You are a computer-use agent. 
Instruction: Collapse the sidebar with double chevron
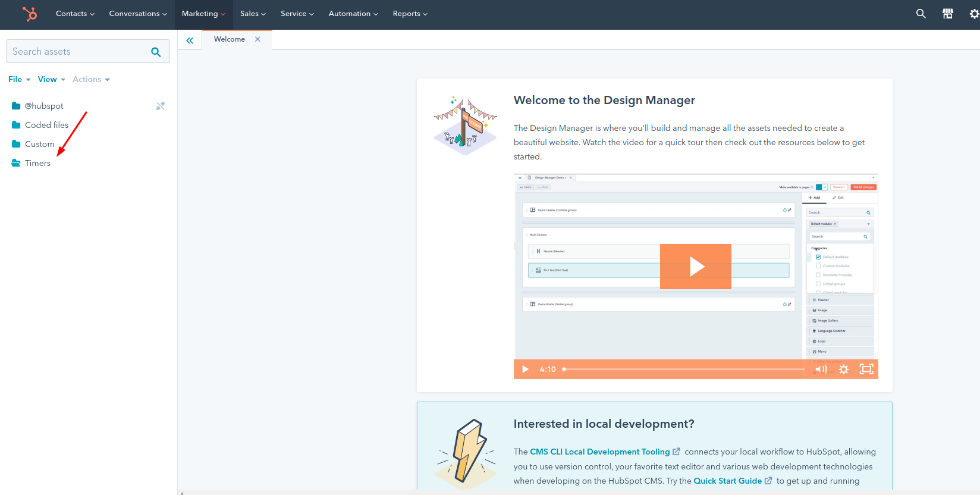[190, 40]
